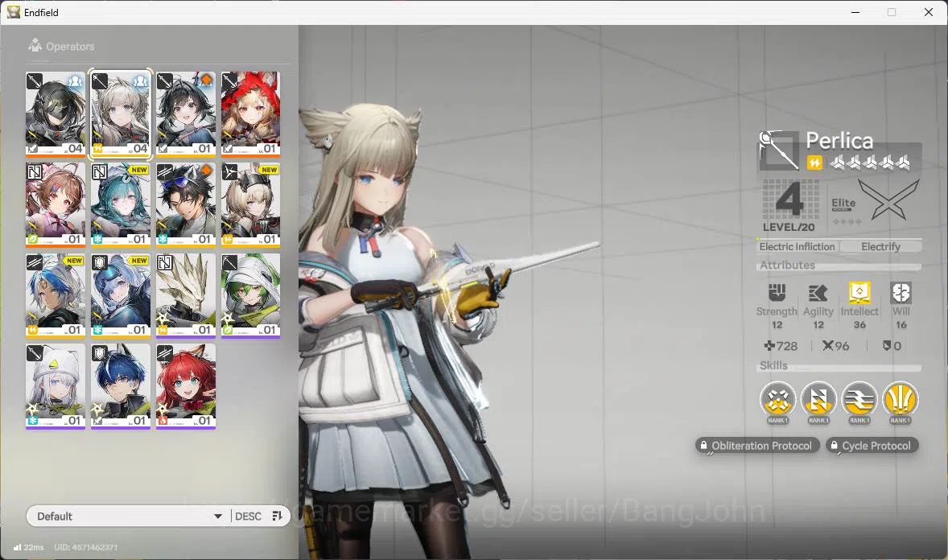Screen dimensions: 948x560
Task: Click the UID number text
Action: [86, 547]
